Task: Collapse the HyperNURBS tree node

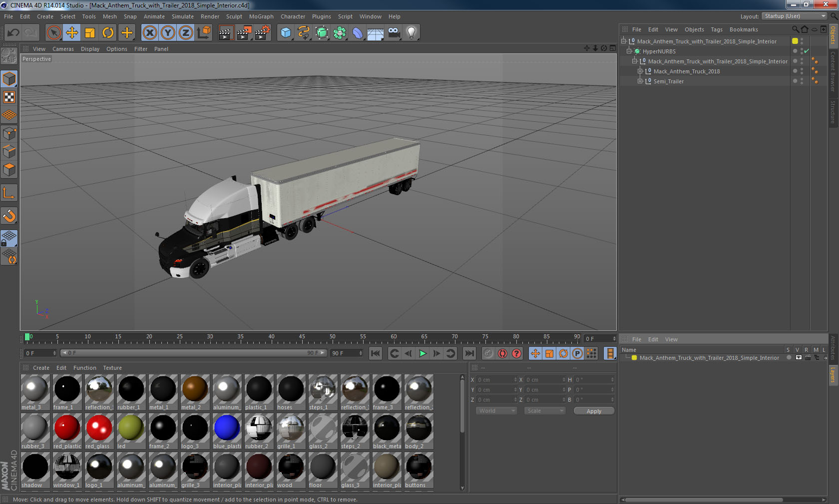Action: (x=629, y=51)
